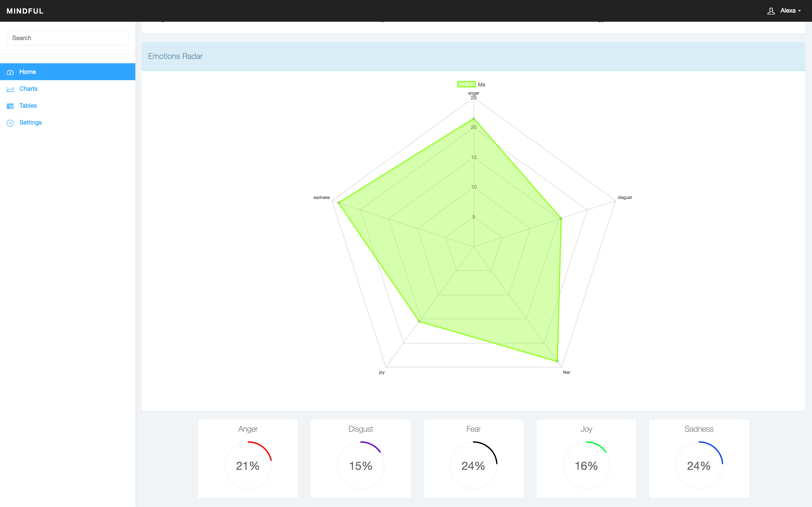Open the Tables menu item

[28, 106]
